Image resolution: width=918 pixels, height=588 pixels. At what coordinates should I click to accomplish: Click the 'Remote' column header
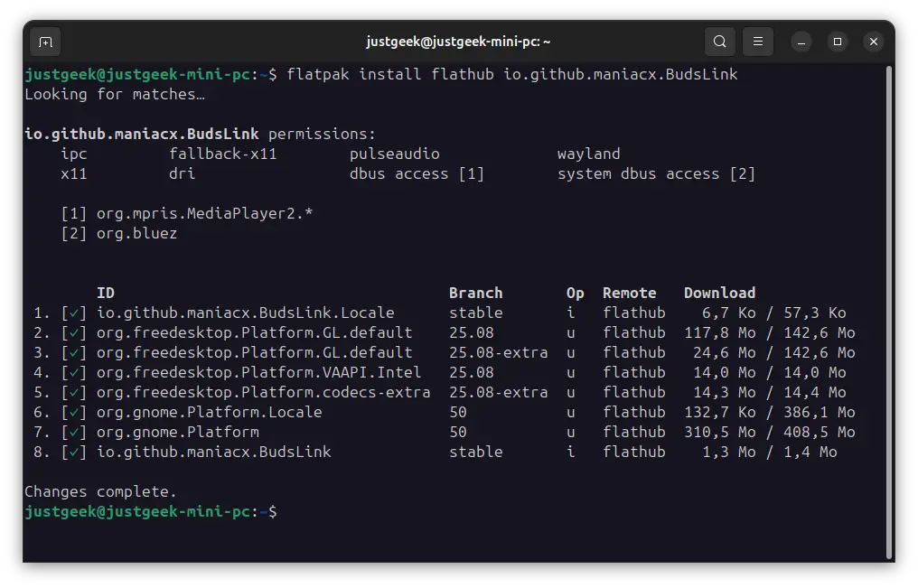click(x=630, y=294)
